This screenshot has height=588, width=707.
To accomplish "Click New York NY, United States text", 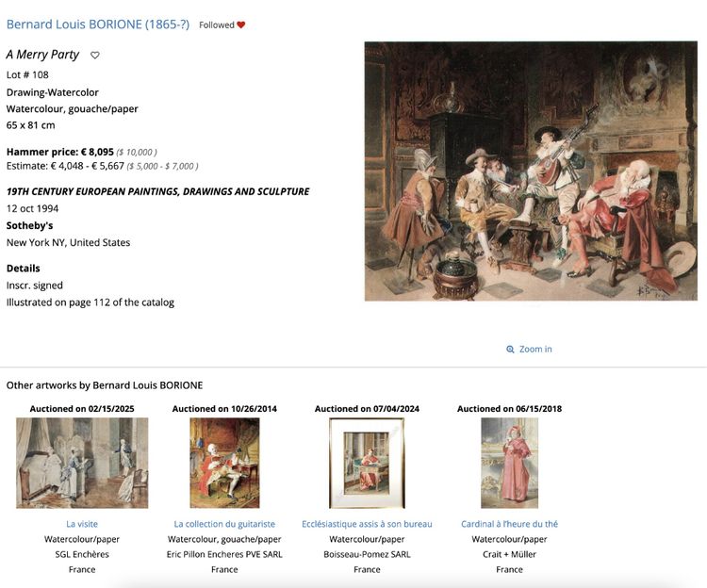I will pos(68,242).
